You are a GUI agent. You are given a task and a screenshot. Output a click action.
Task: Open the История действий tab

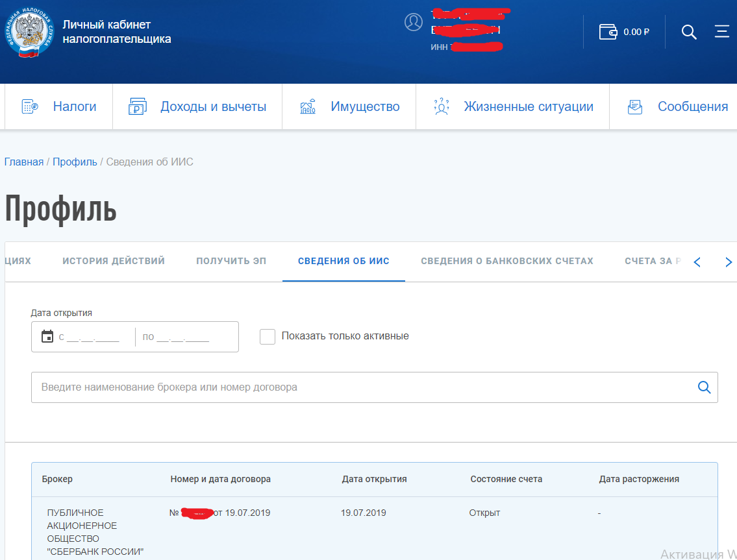[113, 260]
